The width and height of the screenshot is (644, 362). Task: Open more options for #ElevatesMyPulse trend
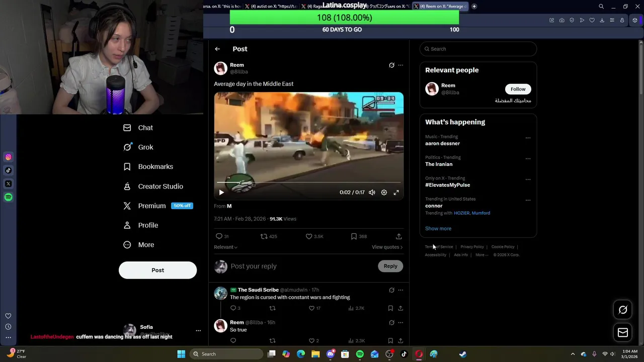[x=528, y=179]
